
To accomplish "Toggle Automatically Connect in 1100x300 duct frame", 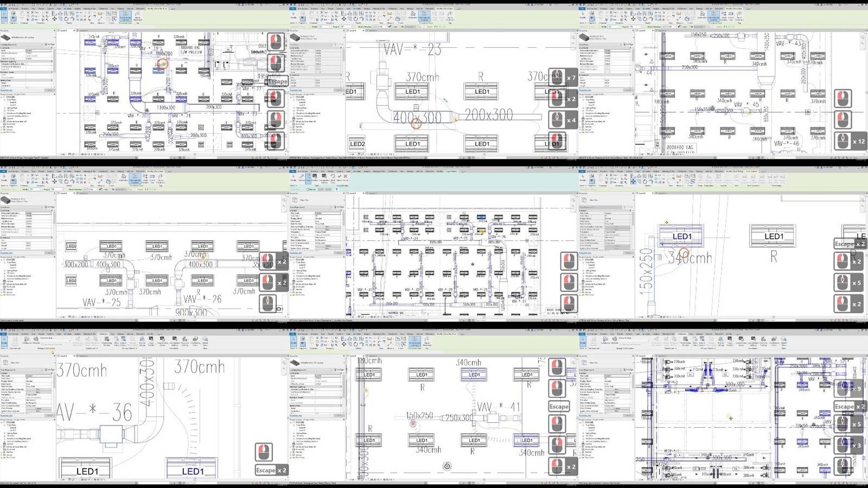I will tap(125, 17).
